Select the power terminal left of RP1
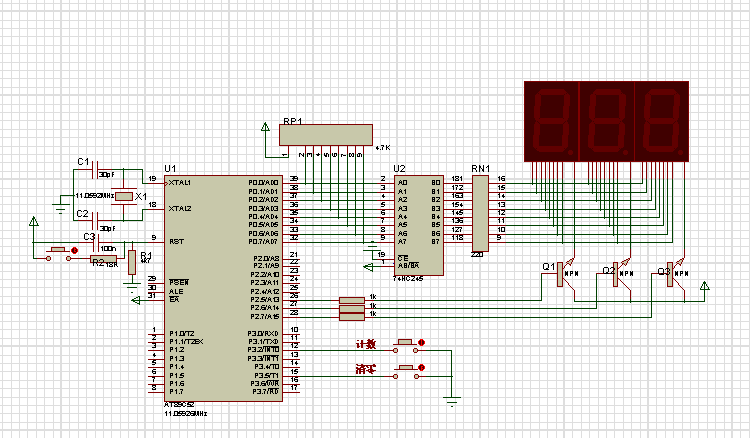 click(x=265, y=127)
